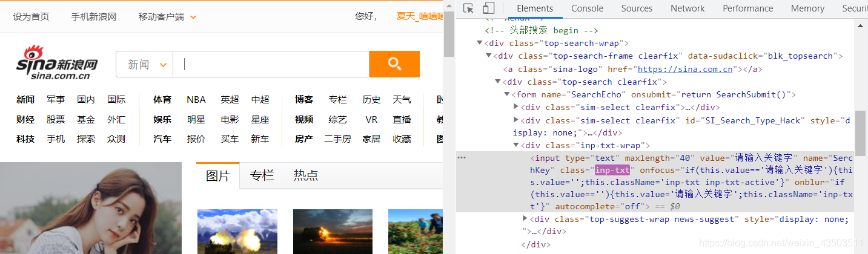This screenshot has height=254, width=868.
Task: Open the 房产 navigation link
Action: (x=304, y=138)
